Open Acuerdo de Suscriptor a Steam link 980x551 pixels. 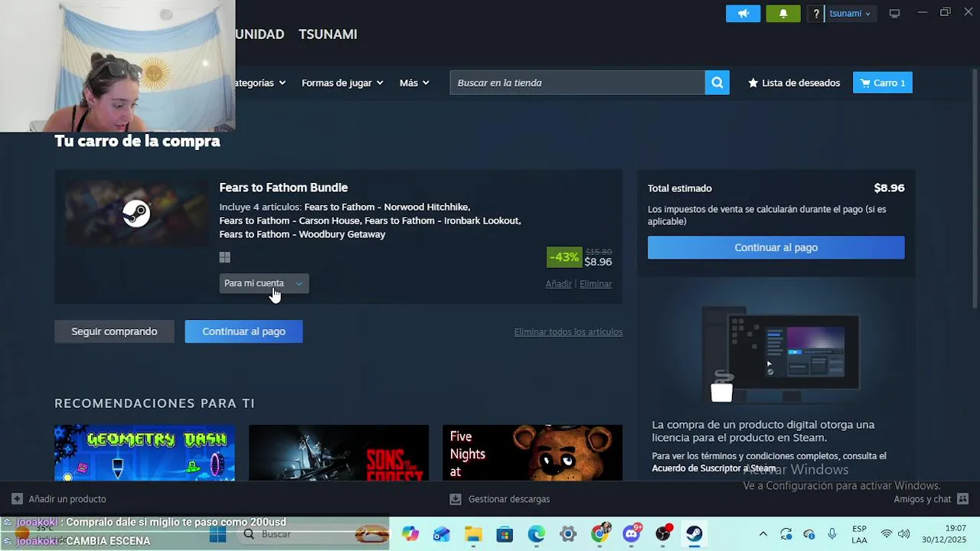coord(714,468)
